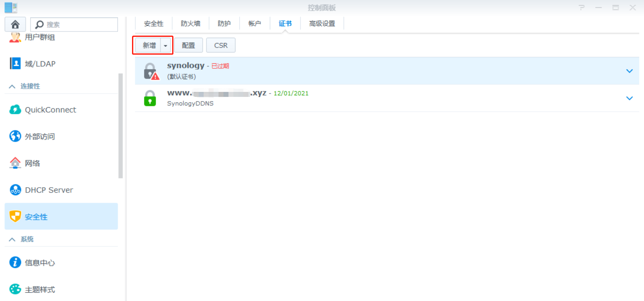This screenshot has width=644, height=301.
Task: Expand the synology certificate details chevron
Action: point(630,71)
